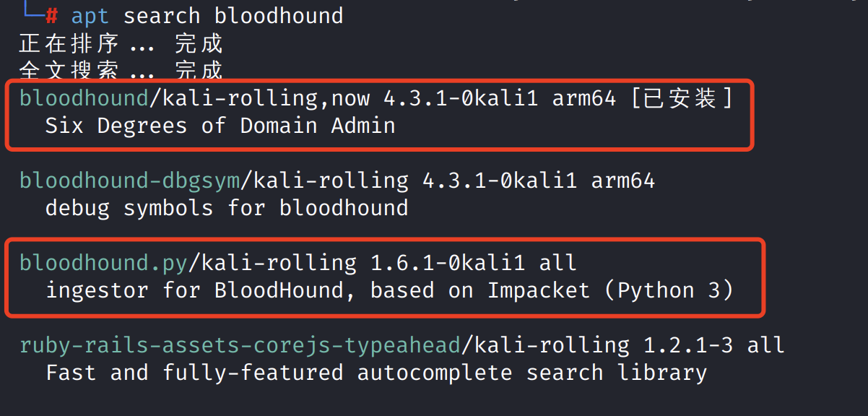Select the "bloodhound-dbgsym" package name

pos(129,181)
